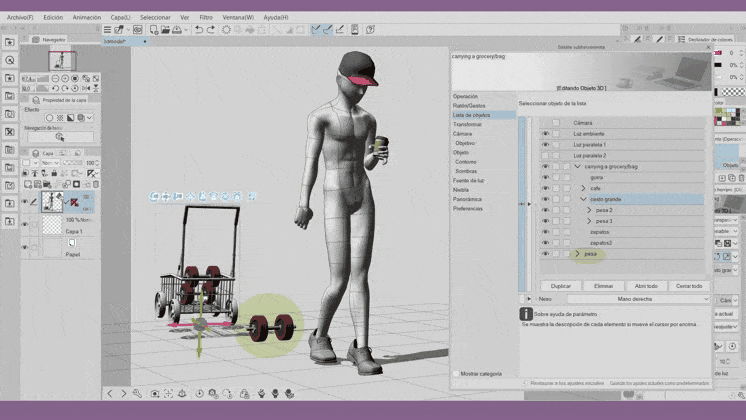Click the Undo arrow in the toolbar

tap(198, 30)
